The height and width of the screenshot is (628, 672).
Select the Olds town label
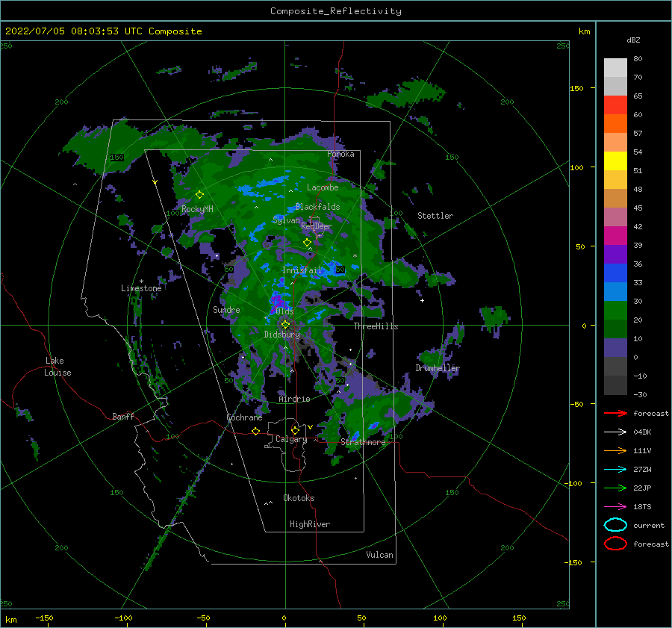tap(284, 311)
